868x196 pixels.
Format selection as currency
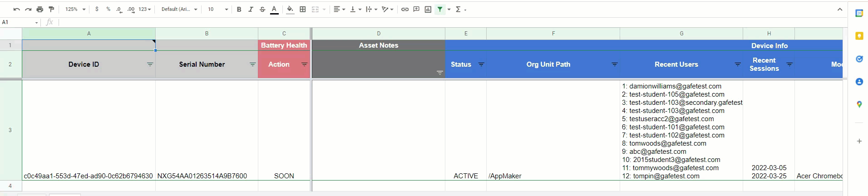97,9
